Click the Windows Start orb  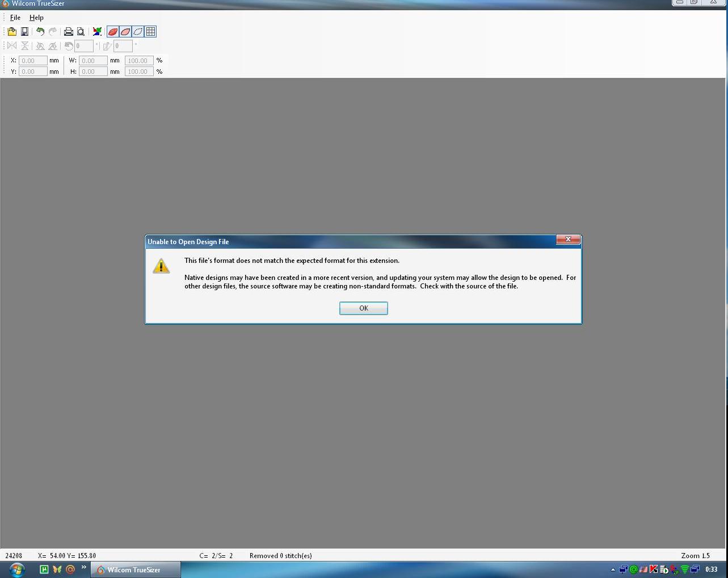click(17, 569)
